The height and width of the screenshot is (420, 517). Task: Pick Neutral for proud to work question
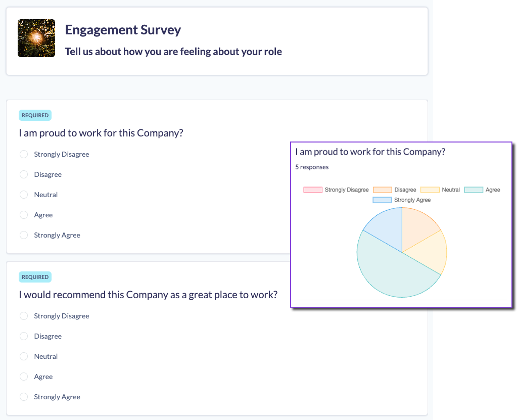click(24, 195)
